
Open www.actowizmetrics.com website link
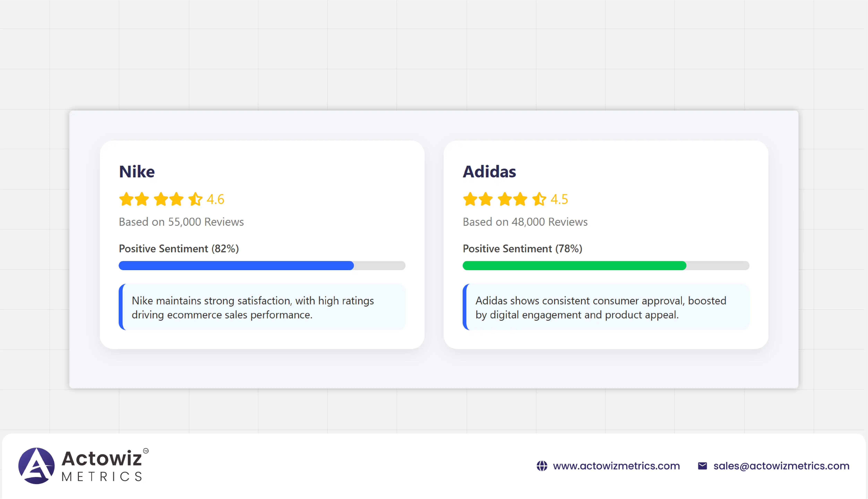(x=616, y=466)
